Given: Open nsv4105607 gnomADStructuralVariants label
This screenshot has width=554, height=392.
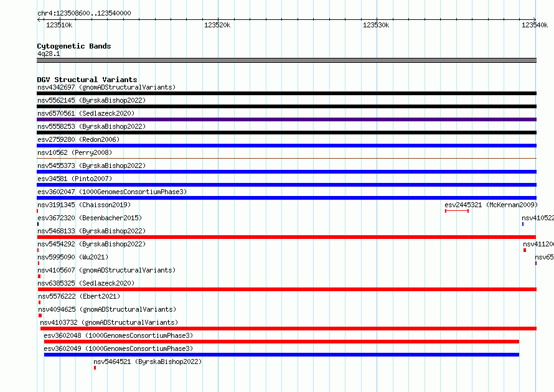Looking at the screenshot, I should pos(106,270).
